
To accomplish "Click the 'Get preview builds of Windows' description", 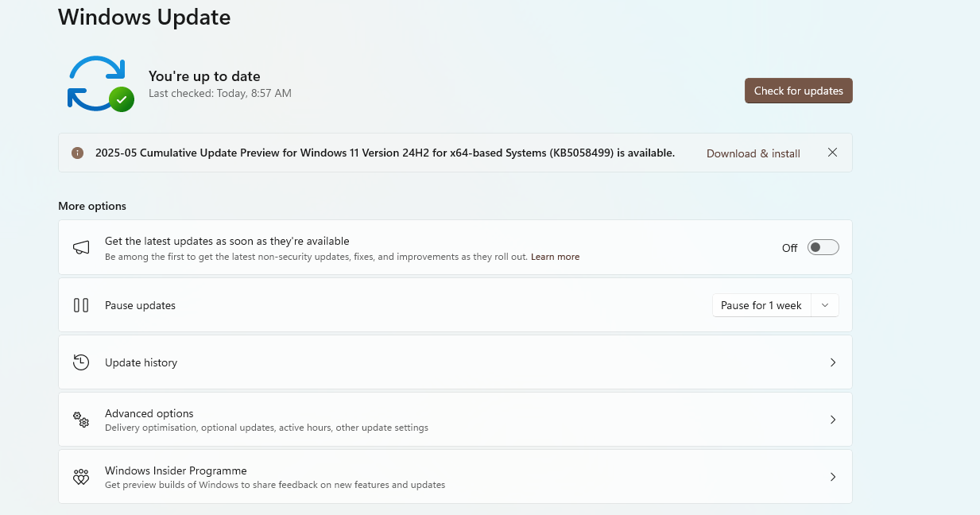I will pyautogui.click(x=275, y=485).
